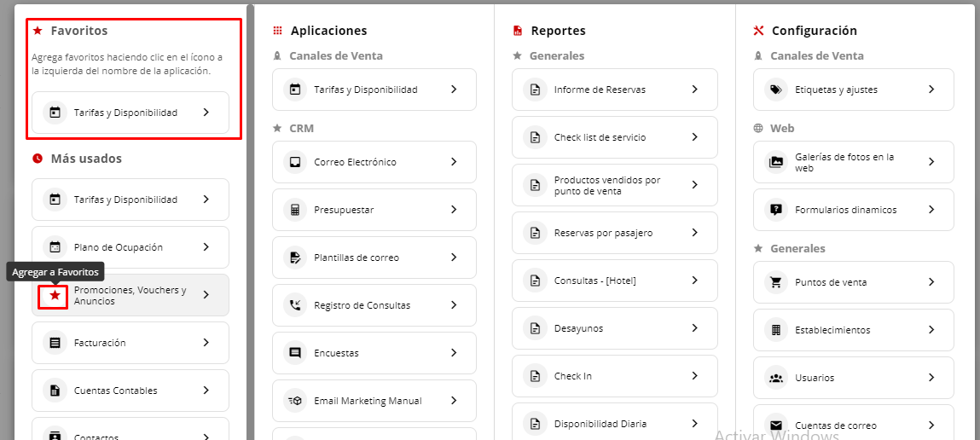
Task: Expand the chevron beside Encuestas
Action: coord(454,353)
